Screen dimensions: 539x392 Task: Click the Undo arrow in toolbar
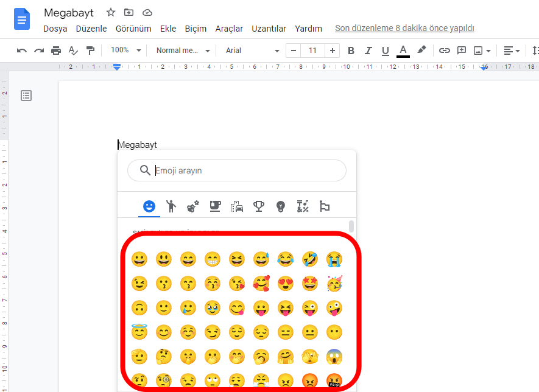22,51
